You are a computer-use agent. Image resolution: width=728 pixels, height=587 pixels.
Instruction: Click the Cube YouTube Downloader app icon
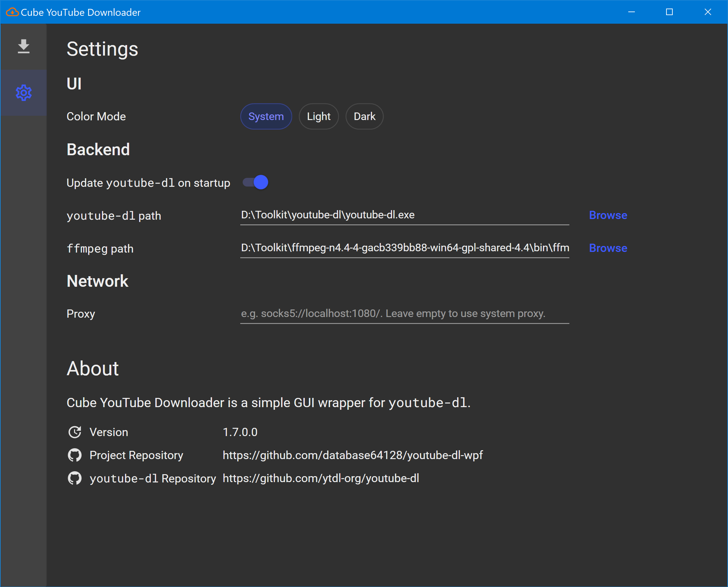pyautogui.click(x=12, y=12)
